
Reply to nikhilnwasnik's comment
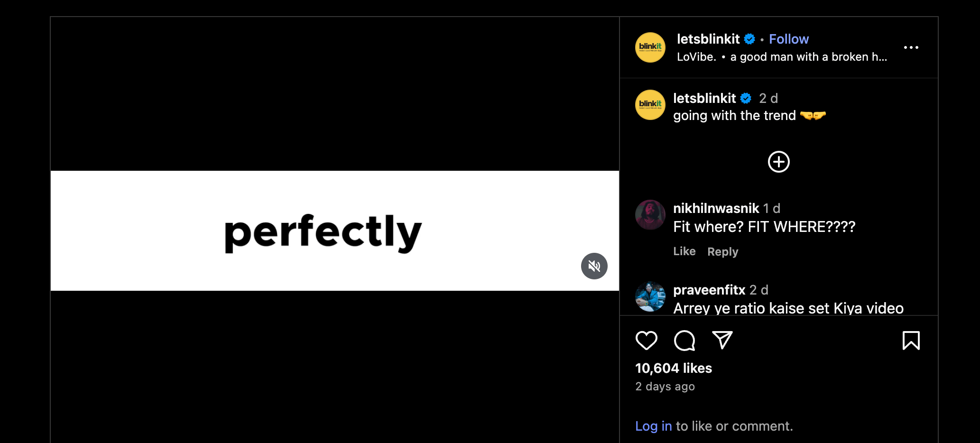tap(722, 252)
